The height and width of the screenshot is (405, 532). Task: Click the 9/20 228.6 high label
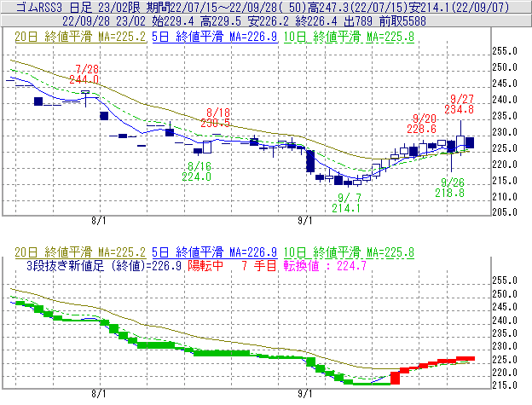coord(422,124)
